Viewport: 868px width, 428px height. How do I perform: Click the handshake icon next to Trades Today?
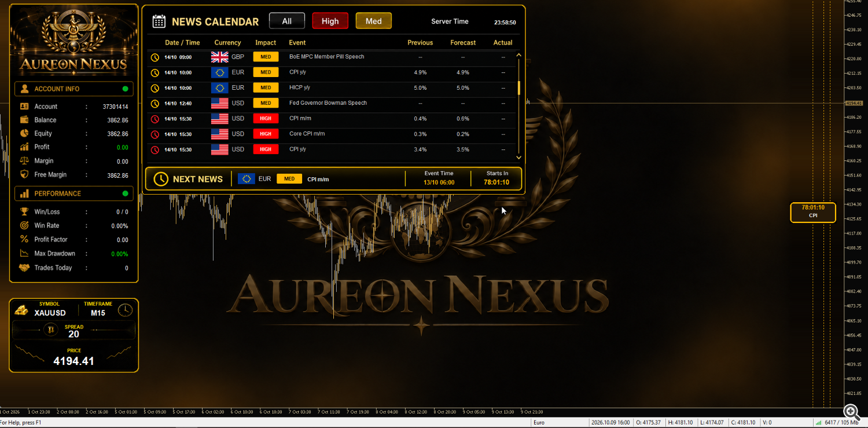(x=24, y=268)
